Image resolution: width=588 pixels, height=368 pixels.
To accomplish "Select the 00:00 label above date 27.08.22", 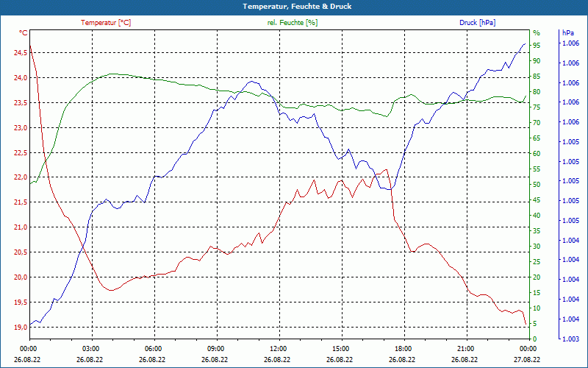I will (527, 348).
